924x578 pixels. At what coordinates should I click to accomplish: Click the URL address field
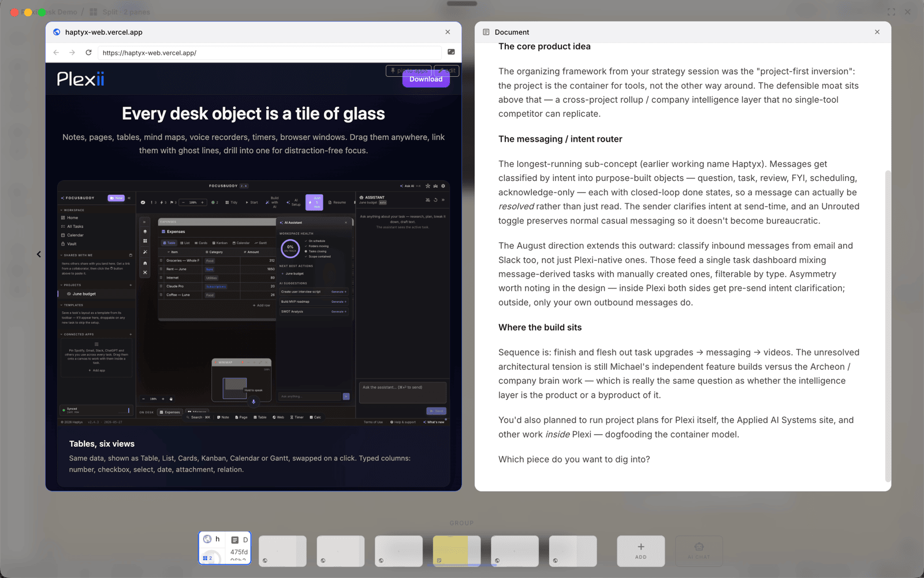click(269, 53)
